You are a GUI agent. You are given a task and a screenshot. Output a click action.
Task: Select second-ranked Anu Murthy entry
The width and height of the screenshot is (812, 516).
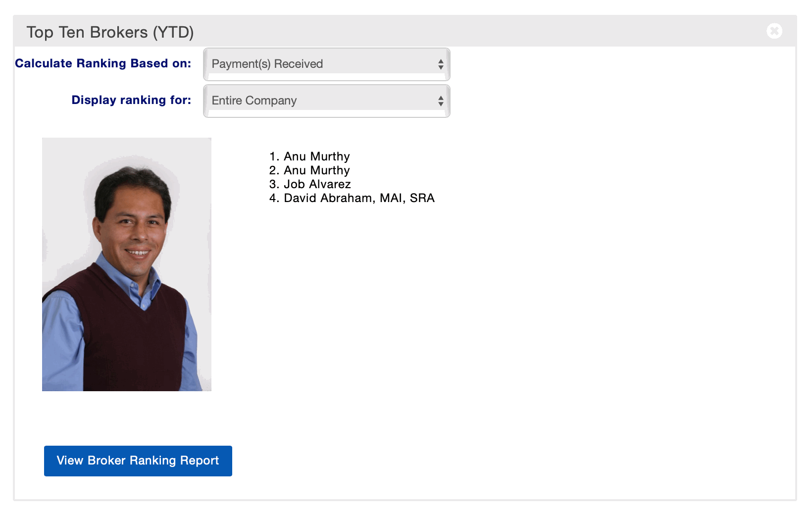[316, 170]
